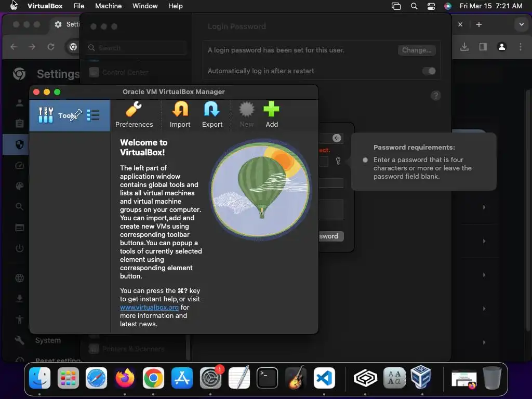Open the Window menu
Screen dimensions: 532x399
[145, 6]
